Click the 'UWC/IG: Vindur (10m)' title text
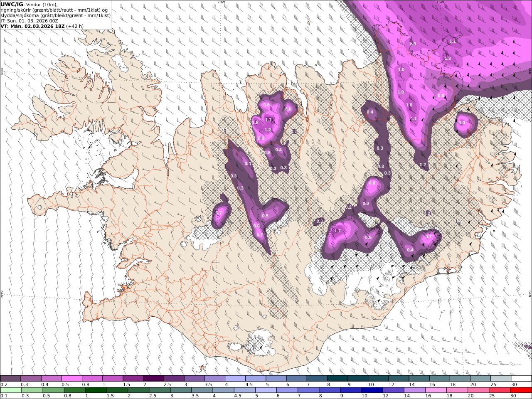Screen dimensions: 532x399 pyautogui.click(x=30, y=4)
